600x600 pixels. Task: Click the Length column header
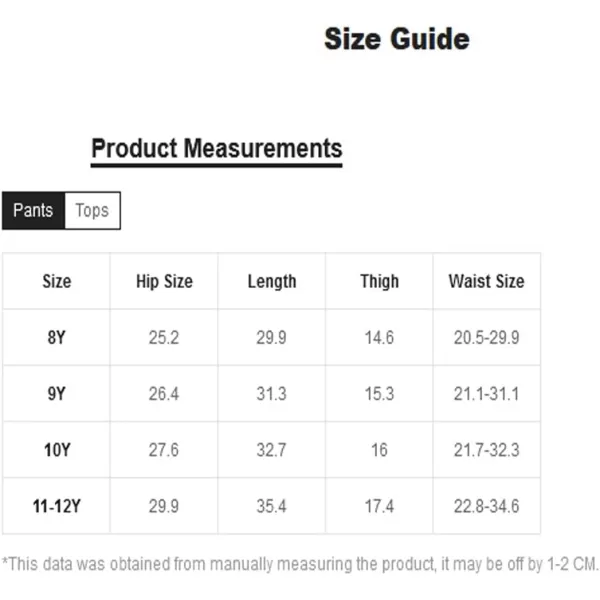tap(272, 281)
